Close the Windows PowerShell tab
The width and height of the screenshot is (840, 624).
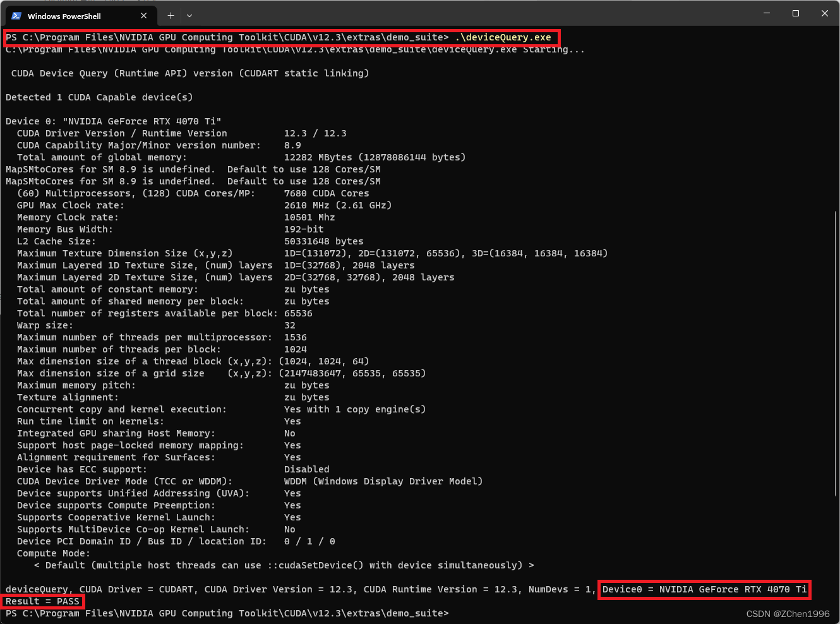point(144,16)
